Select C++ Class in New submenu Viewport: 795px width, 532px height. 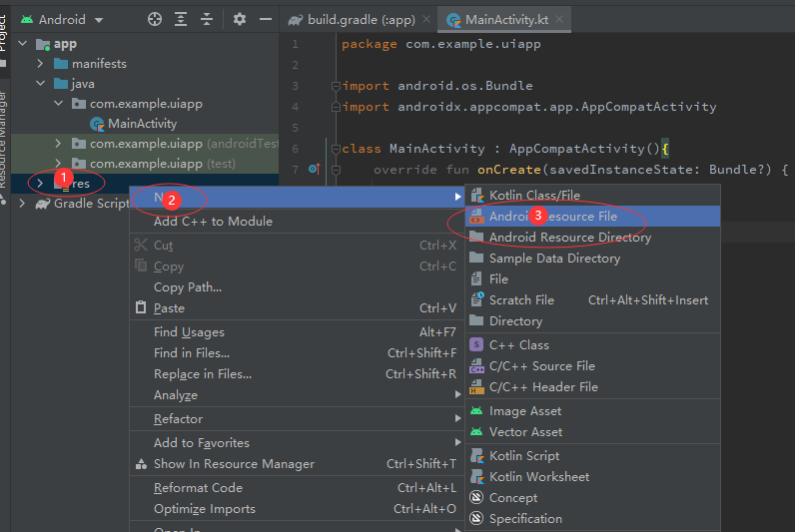(518, 345)
